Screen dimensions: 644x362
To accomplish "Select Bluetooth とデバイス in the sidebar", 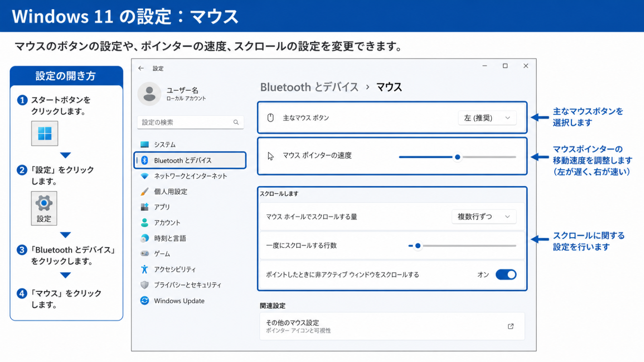I will 190,160.
